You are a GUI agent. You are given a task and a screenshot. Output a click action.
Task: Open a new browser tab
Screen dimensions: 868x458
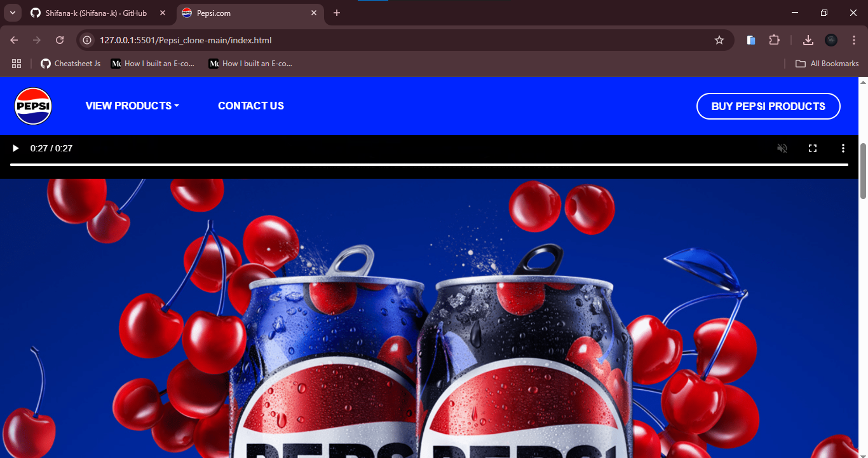337,13
